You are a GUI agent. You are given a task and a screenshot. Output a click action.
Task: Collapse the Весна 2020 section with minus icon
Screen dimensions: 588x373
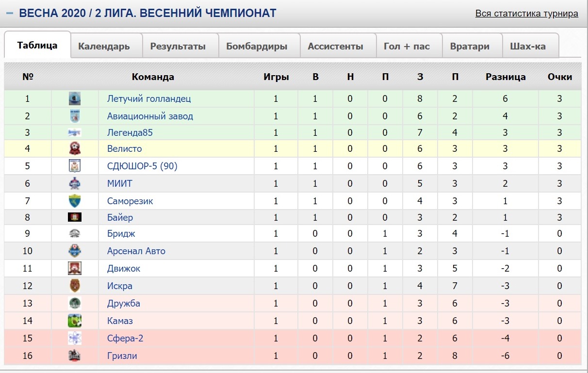pyautogui.click(x=10, y=13)
